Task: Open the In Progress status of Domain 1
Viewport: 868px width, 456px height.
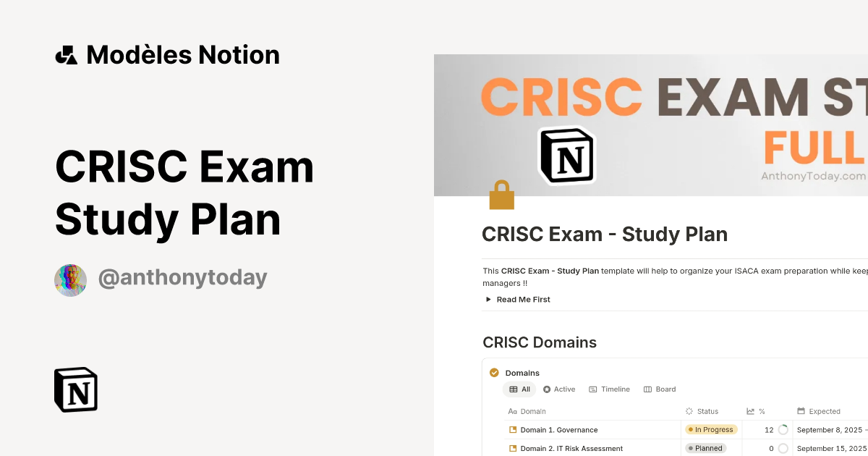Action: click(x=711, y=430)
